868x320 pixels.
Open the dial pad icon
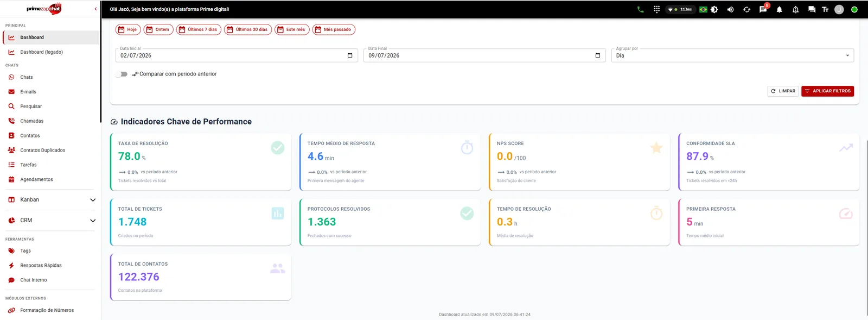point(656,9)
